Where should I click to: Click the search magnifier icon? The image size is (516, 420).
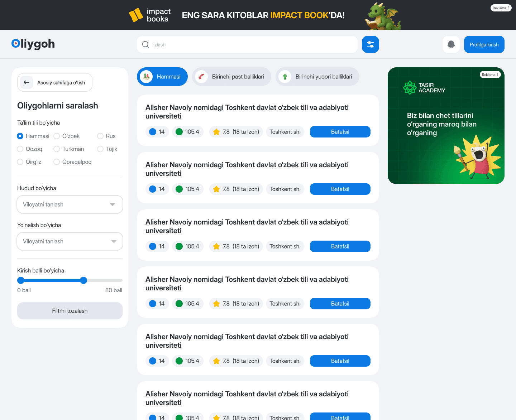[145, 44]
